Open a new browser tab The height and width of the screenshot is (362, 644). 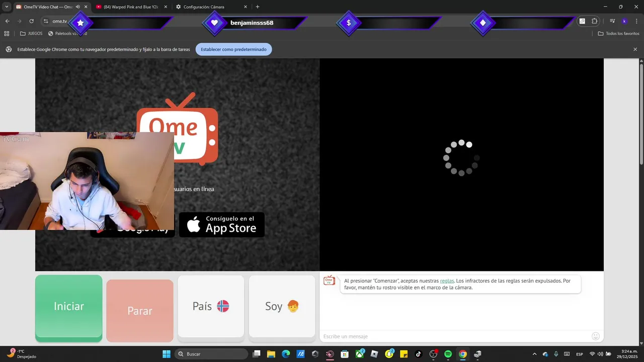click(x=258, y=7)
